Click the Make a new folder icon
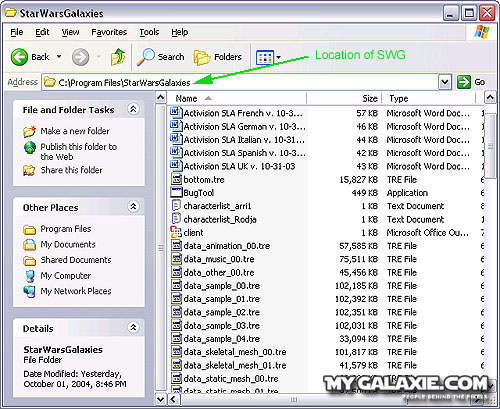500x409 pixels. [29, 131]
